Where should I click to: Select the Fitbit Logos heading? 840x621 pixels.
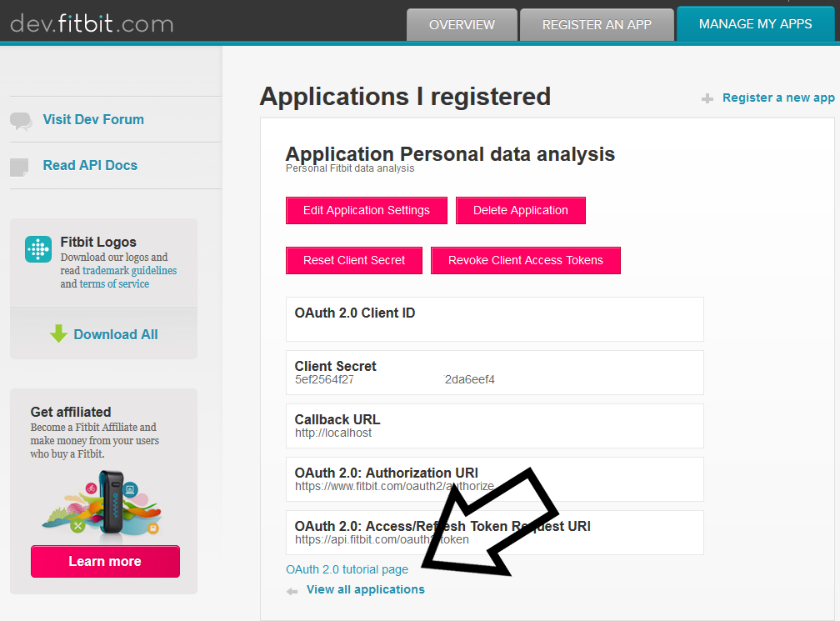point(98,242)
